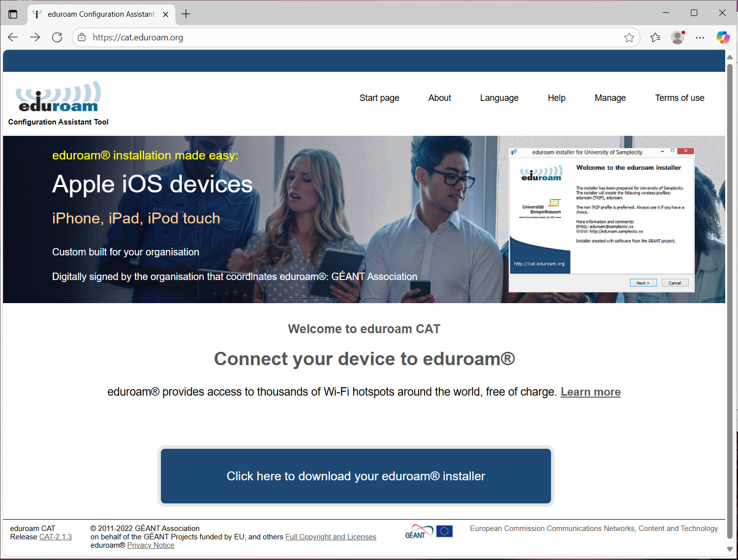Screen dimensions: 738x560
Task: Follow the Learn more link
Action: coord(590,392)
